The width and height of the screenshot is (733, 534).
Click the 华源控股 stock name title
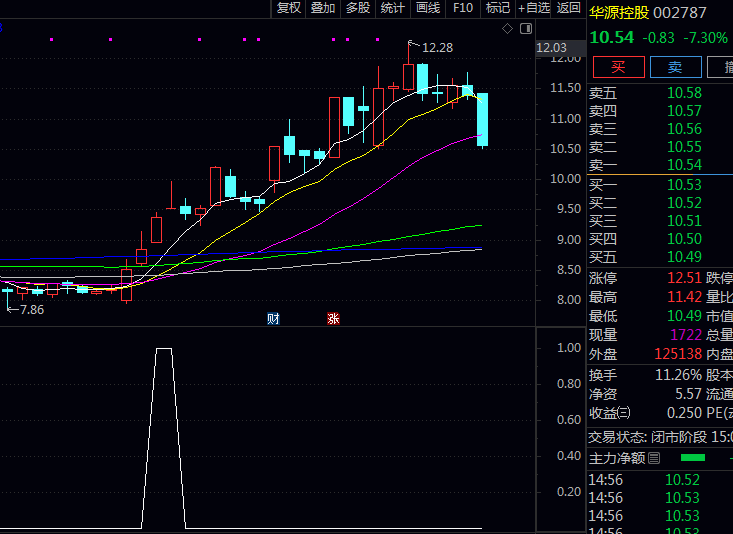pyautogui.click(x=619, y=13)
